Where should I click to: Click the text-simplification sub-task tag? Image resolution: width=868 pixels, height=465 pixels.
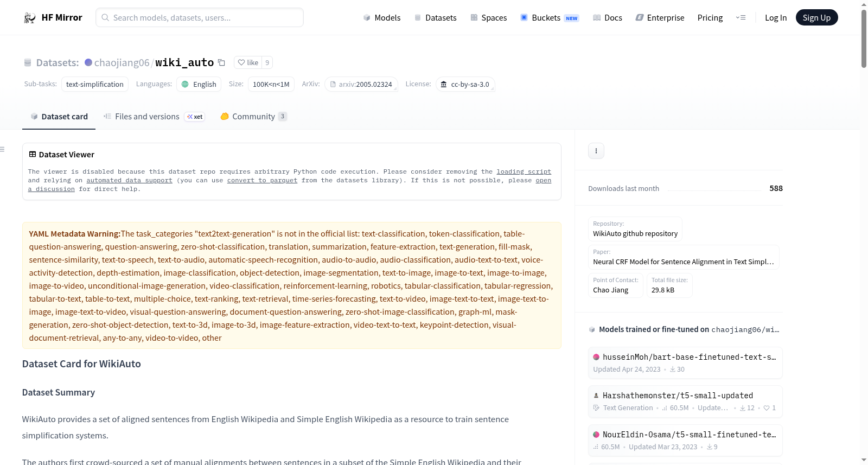(95, 84)
